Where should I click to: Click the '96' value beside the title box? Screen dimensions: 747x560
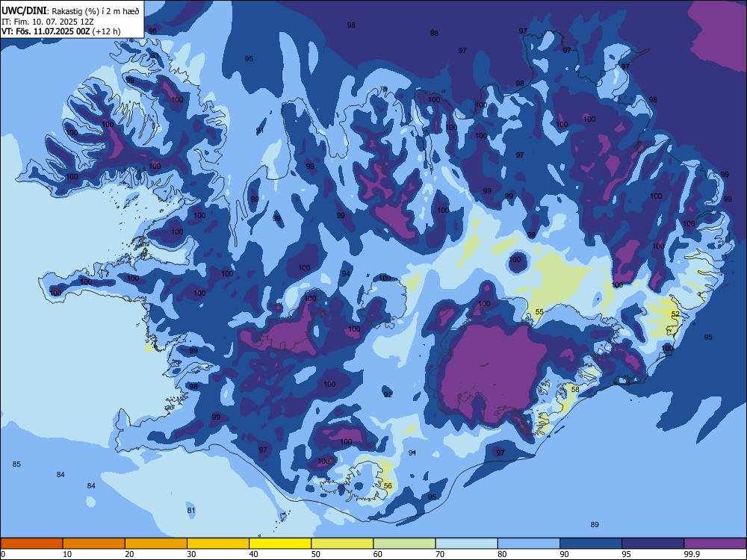click(152, 31)
